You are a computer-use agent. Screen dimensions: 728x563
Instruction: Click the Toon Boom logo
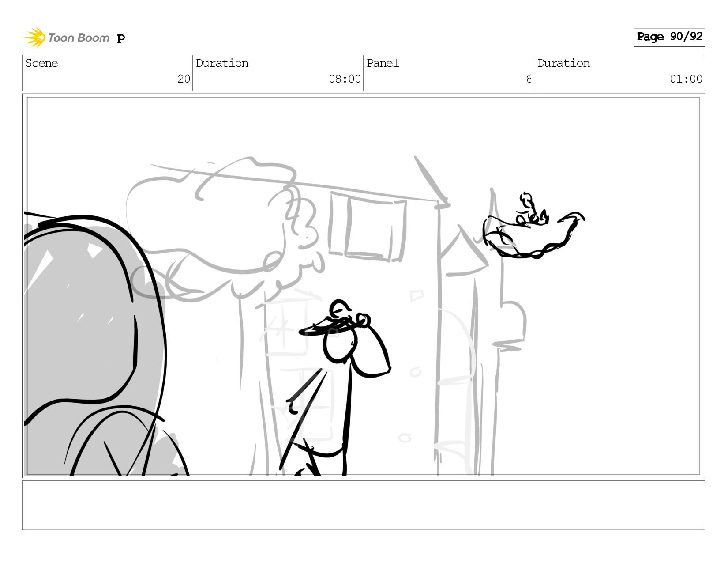pyautogui.click(x=66, y=38)
